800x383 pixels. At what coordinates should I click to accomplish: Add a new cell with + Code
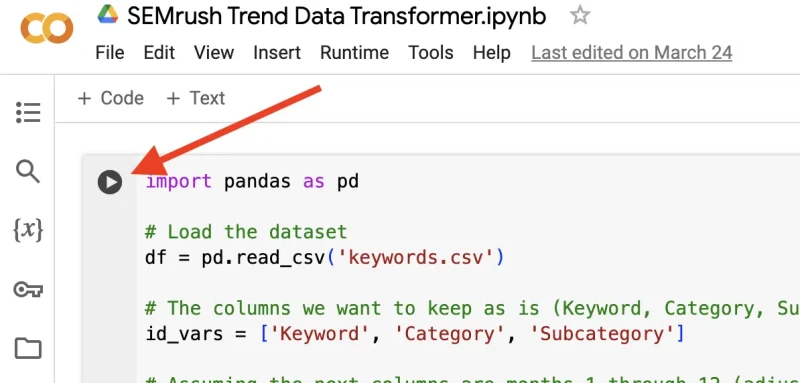(111, 98)
